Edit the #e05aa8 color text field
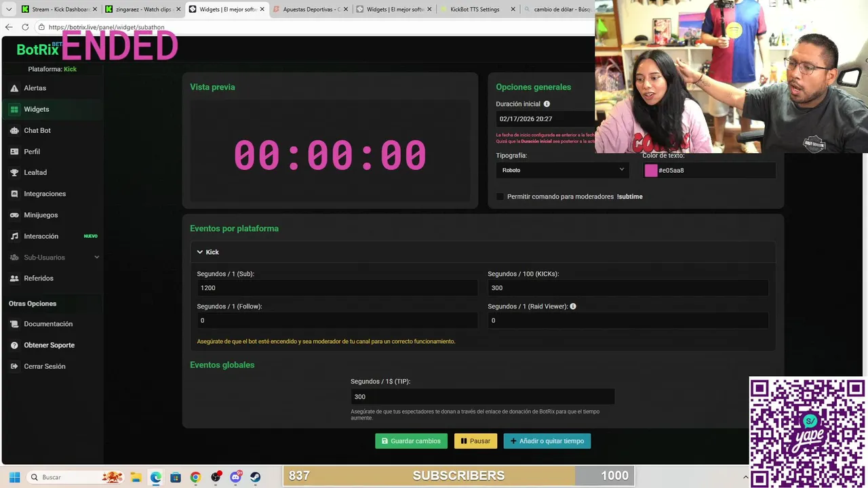The height and width of the screenshot is (488, 868). pos(715,171)
